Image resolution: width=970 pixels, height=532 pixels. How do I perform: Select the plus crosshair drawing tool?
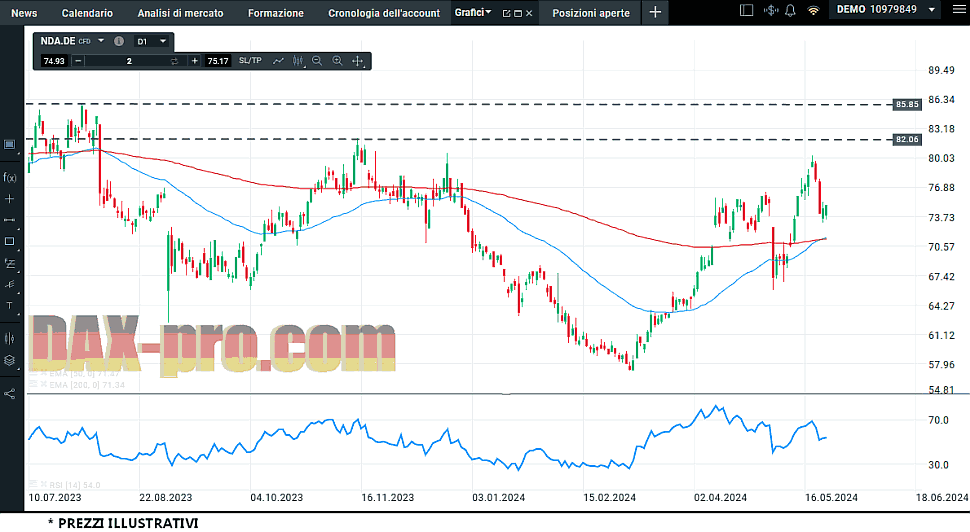(x=9, y=199)
